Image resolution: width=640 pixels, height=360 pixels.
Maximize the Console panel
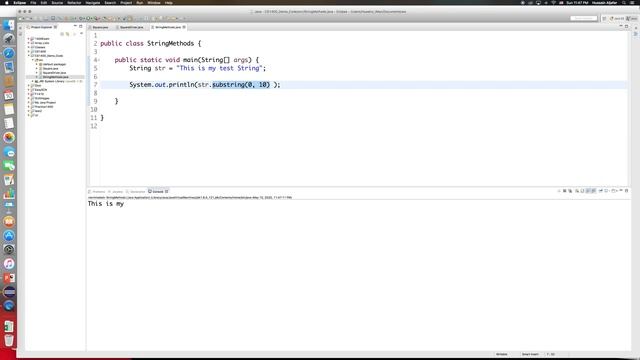(627, 191)
